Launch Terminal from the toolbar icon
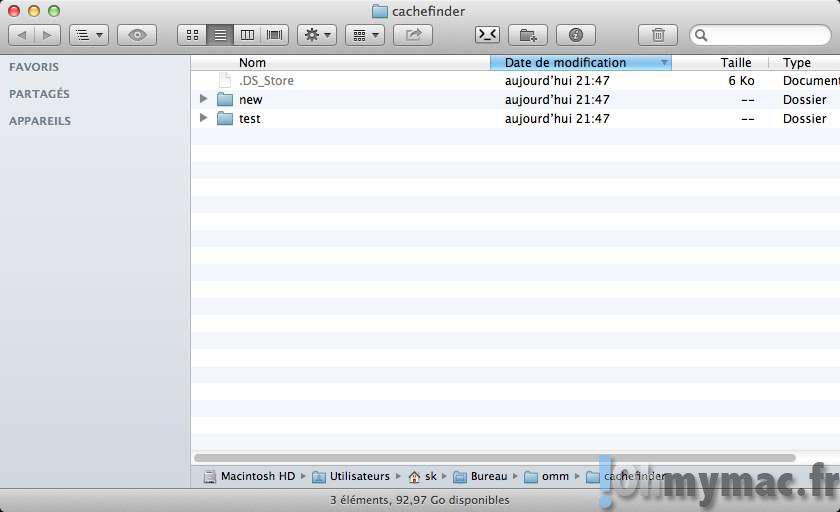 pos(488,35)
